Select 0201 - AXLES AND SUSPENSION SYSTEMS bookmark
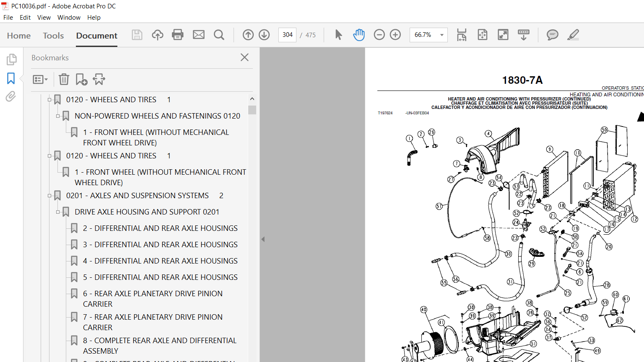The image size is (644, 362). tap(145, 196)
